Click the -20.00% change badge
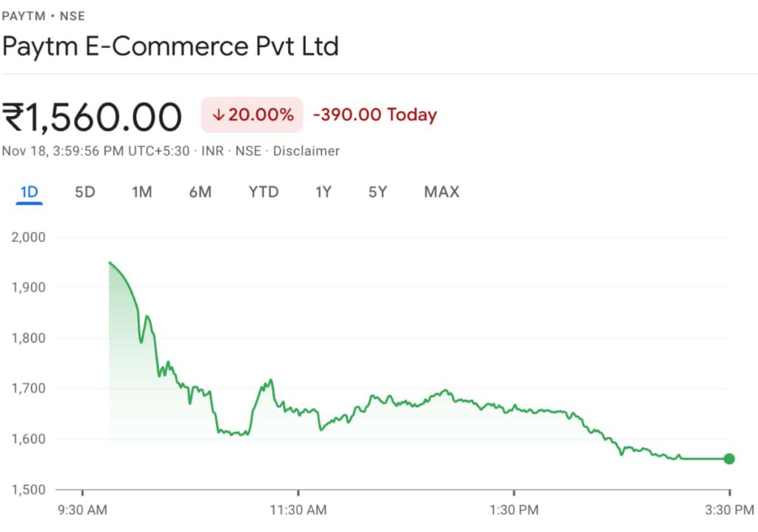Viewport: 758px width, 532px height. [x=252, y=115]
